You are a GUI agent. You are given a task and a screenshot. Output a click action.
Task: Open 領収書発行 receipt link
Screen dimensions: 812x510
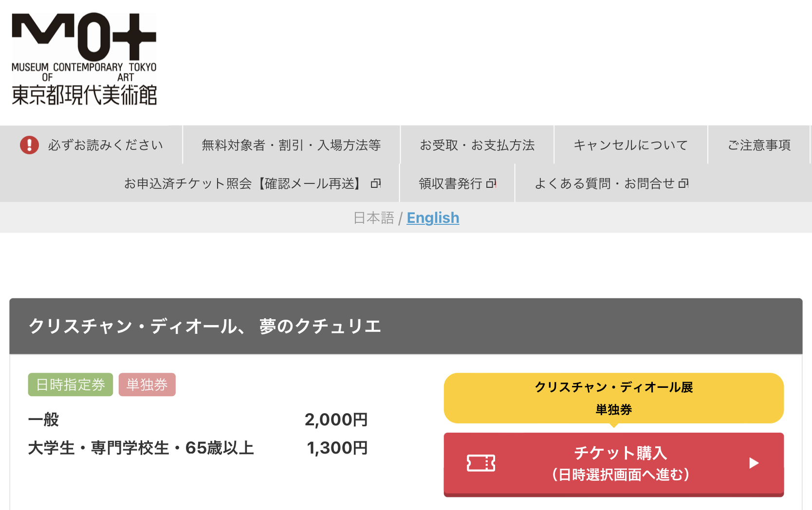pyautogui.click(x=450, y=183)
